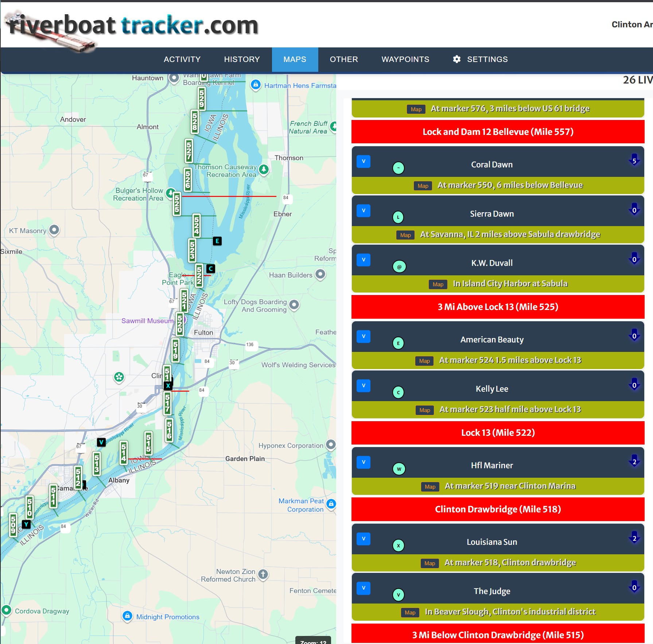
Task: Click the Newton Zion Reformed Church pin
Action: (263, 574)
